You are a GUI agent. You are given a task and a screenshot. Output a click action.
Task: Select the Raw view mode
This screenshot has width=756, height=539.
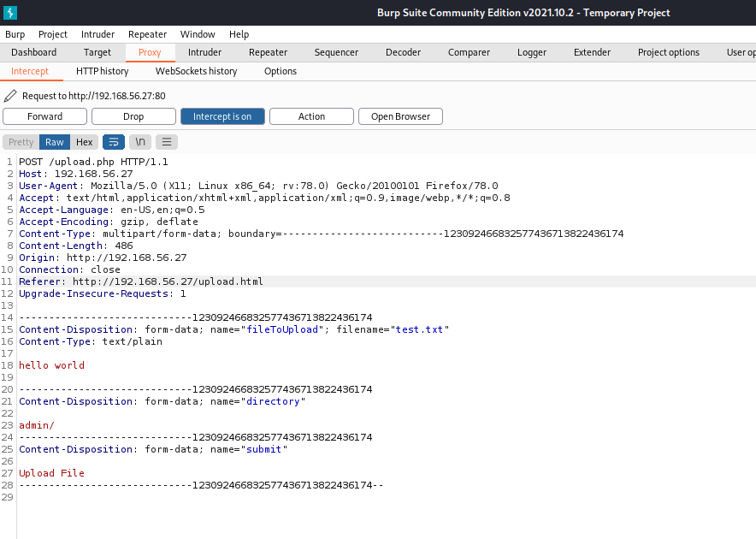click(x=55, y=142)
